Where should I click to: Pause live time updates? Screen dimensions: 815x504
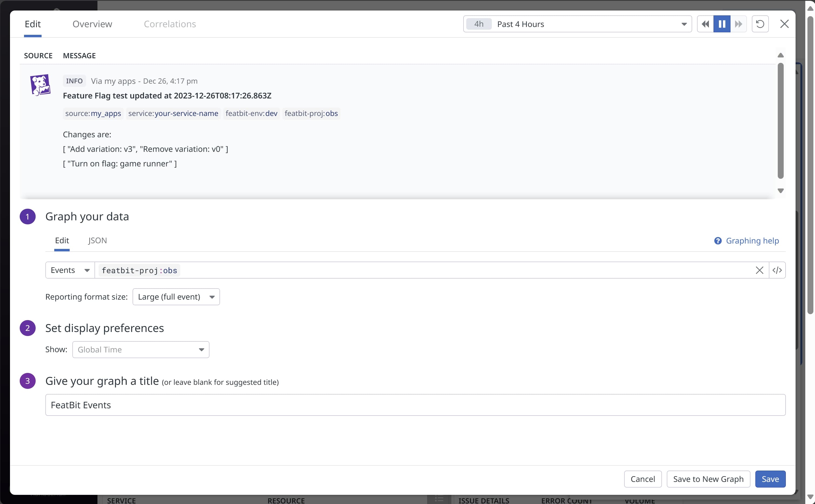click(x=722, y=24)
